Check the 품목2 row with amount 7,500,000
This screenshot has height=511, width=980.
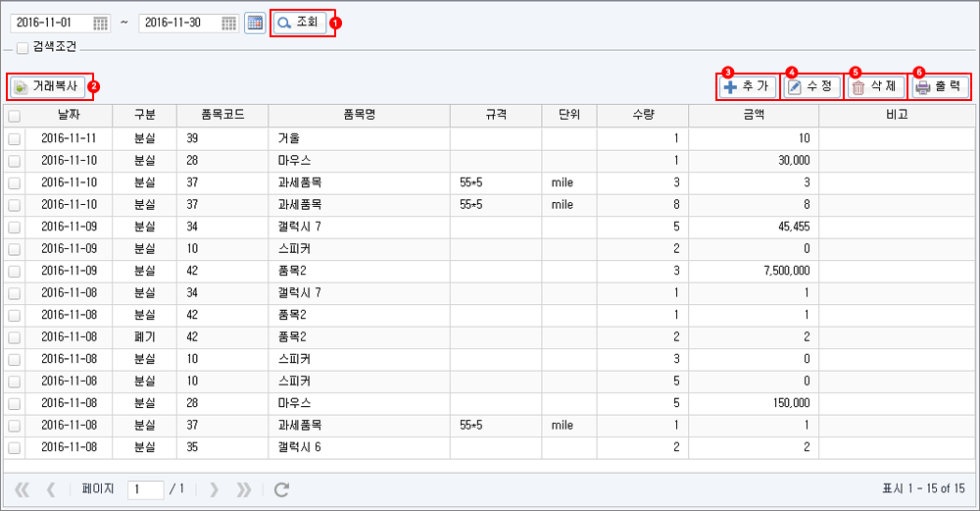pos(15,272)
